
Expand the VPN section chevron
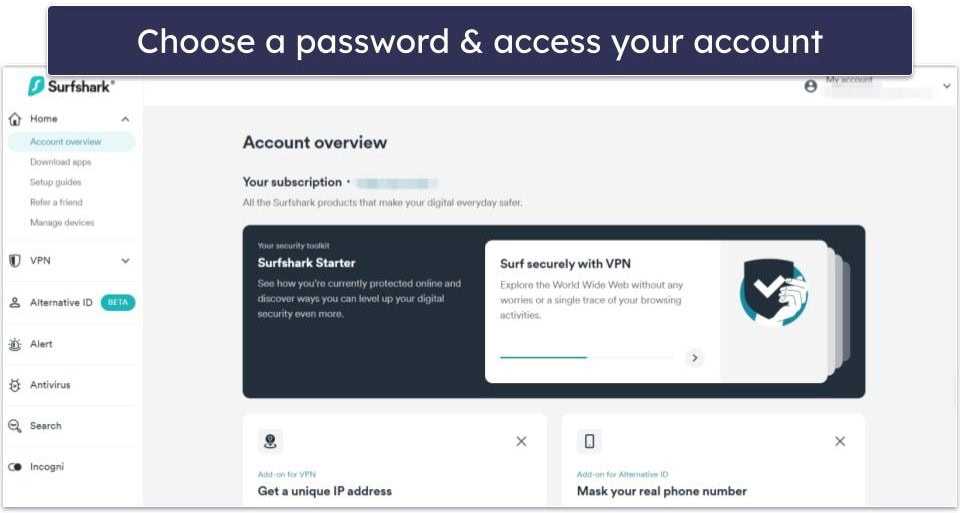click(126, 261)
